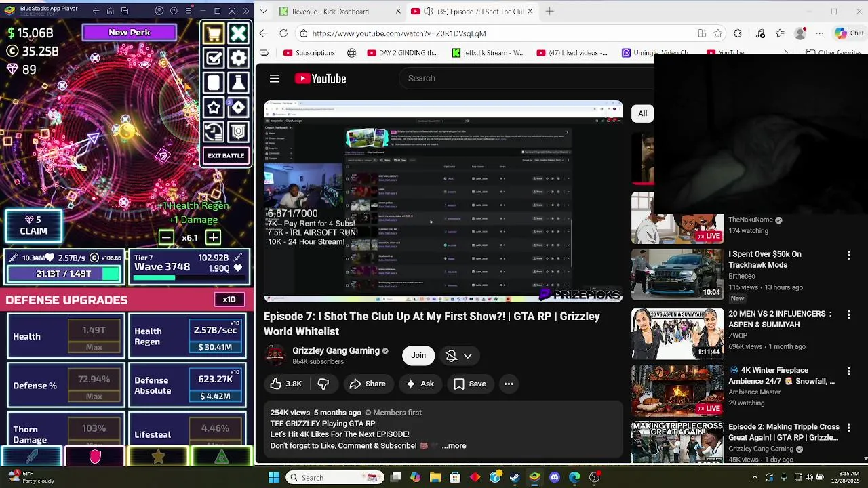
Task: Open BlueStacks hamburger menu icon
Action: point(188,11)
